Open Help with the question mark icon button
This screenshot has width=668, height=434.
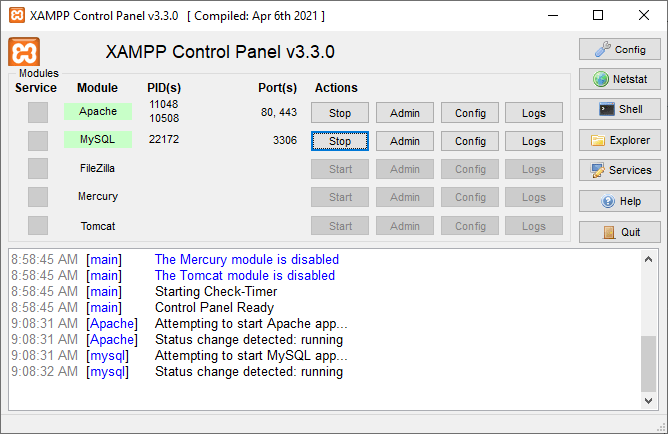[619, 201]
